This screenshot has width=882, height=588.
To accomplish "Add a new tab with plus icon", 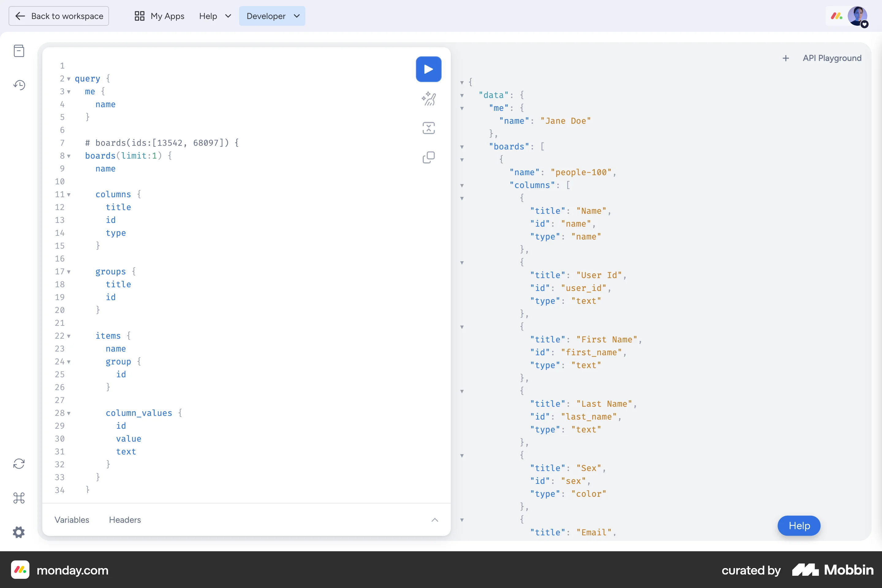I will [x=786, y=58].
